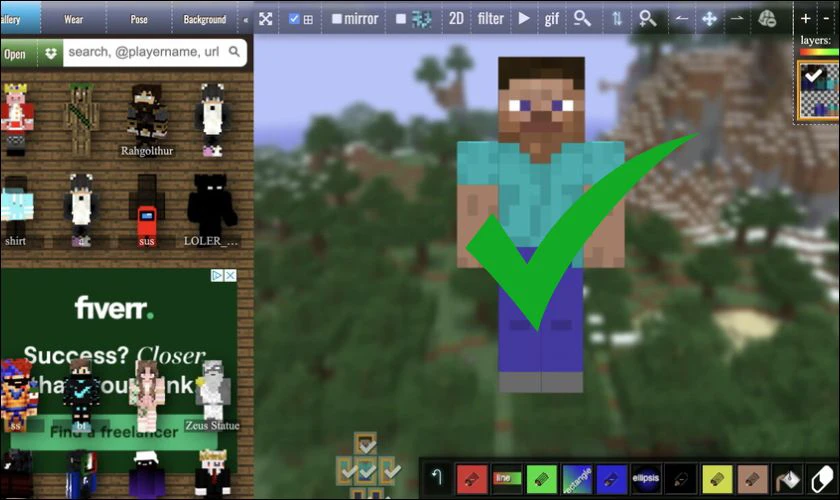Click the undo arrow tool
This screenshot has width=840, height=500.
[x=437, y=477]
